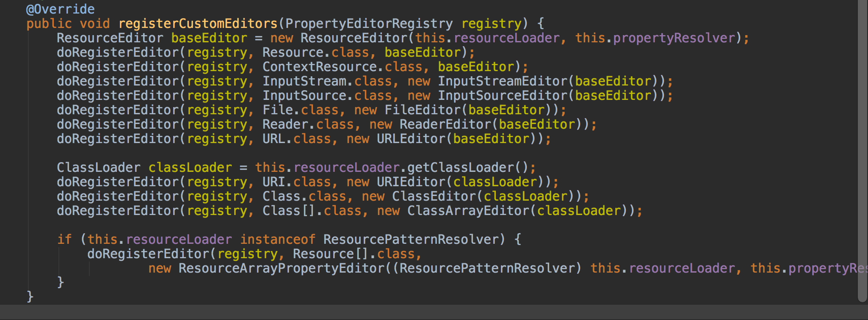Click 'ResourcePatternResolver' in the if condition
Screen dimensions: 868x320
tap(411, 239)
